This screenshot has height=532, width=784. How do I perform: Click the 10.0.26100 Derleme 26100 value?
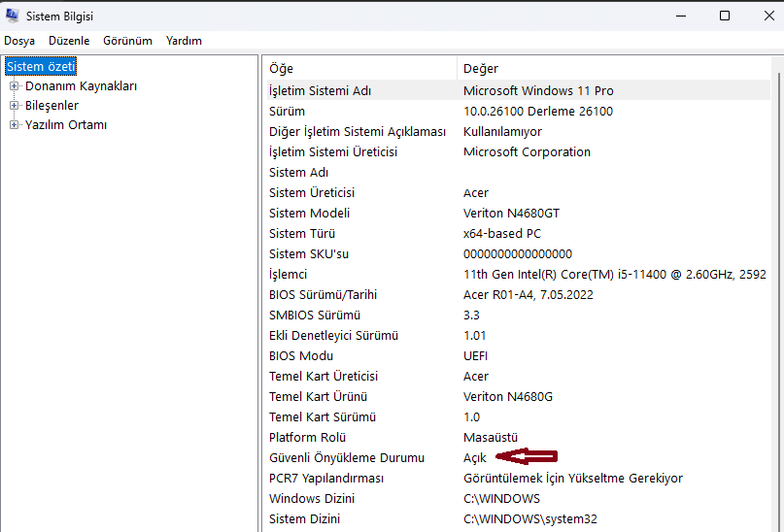point(538,112)
